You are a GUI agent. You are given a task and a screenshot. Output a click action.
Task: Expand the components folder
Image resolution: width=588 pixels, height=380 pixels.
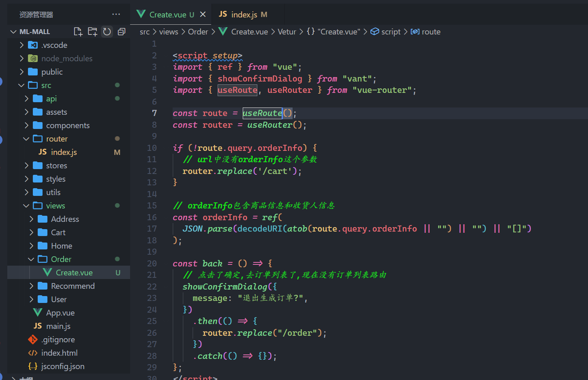[x=26, y=125]
